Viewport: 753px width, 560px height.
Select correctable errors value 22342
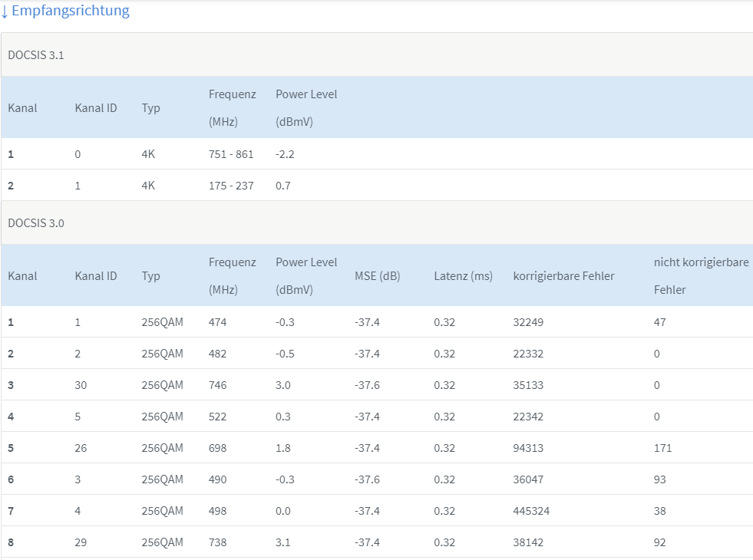tap(528, 417)
